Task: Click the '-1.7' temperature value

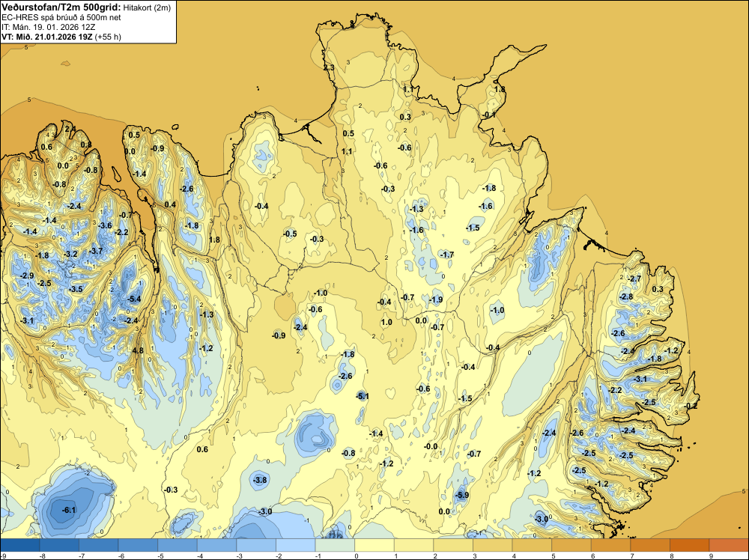Action: click(x=447, y=255)
